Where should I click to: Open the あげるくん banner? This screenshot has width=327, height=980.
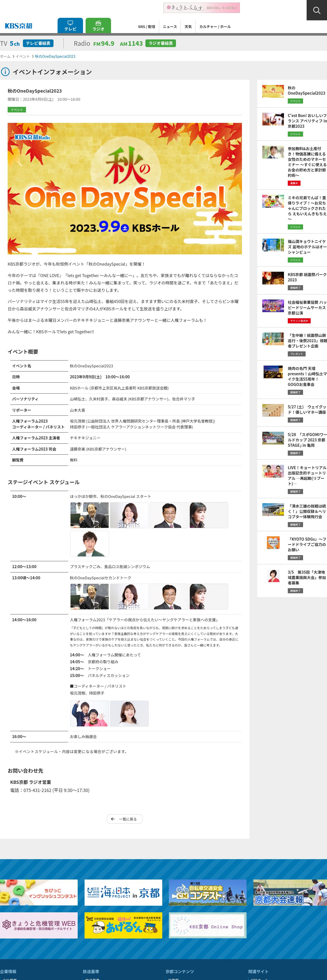coord(123,925)
